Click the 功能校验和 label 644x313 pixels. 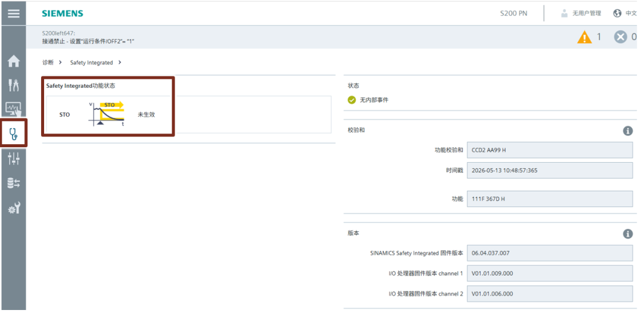point(449,150)
